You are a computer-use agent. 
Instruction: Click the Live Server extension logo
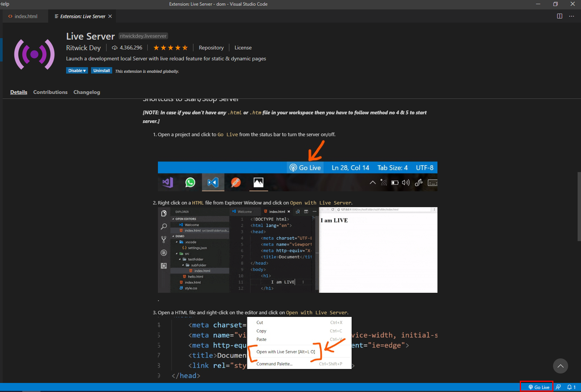click(34, 54)
